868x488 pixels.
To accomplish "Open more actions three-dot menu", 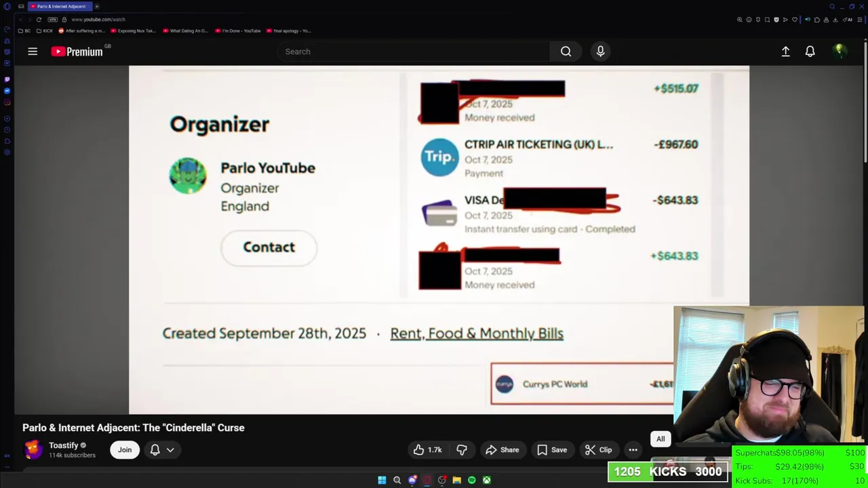I will click(x=633, y=450).
